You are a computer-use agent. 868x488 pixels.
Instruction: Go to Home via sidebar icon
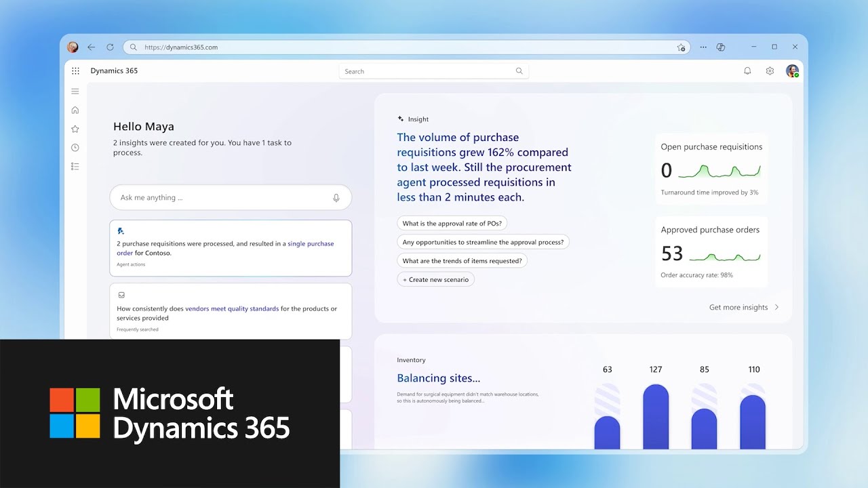click(x=75, y=110)
